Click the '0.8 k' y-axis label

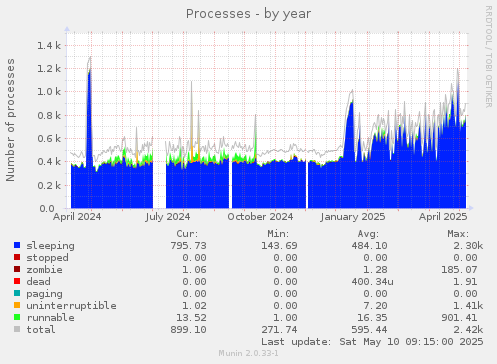49,116
